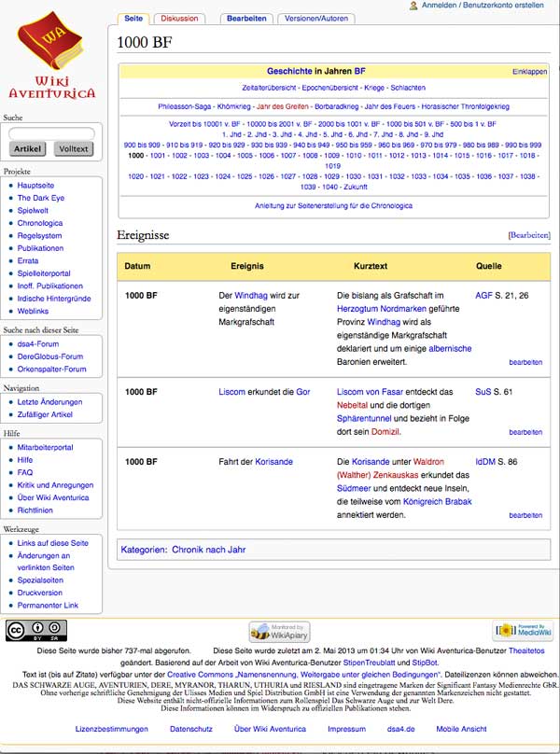The height and width of the screenshot is (754, 560).
Task: Focus the Suche search field
Action: pos(51,133)
